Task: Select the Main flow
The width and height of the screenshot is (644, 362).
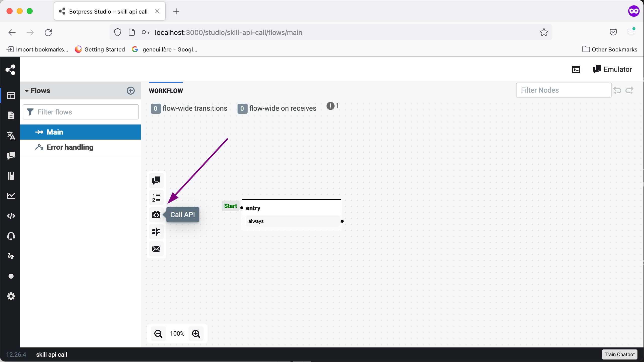Action: click(55, 132)
